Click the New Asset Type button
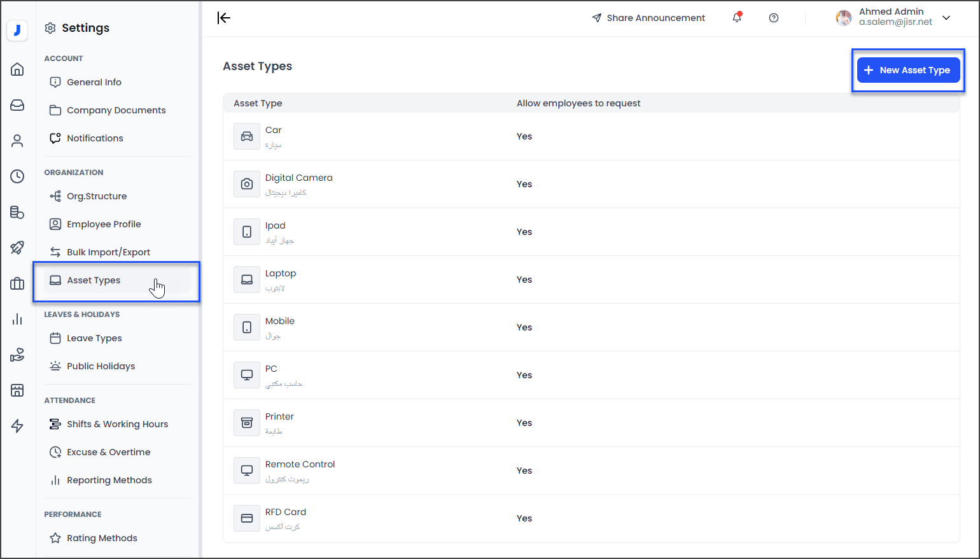The width and height of the screenshot is (980, 559). point(908,70)
